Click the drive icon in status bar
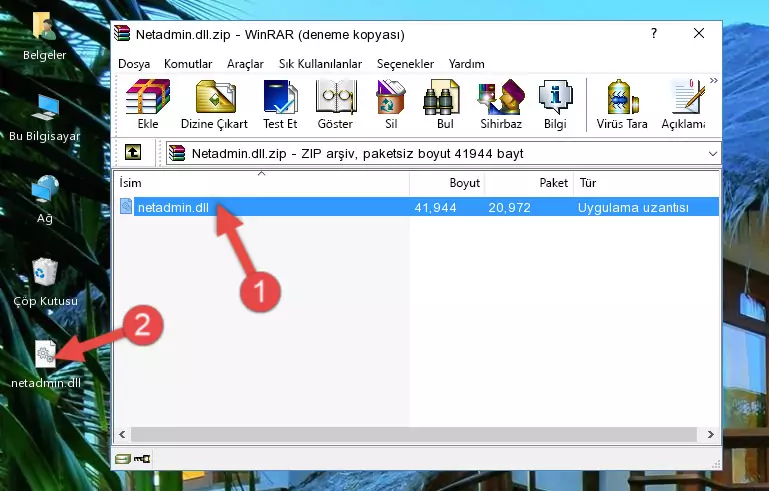769x491 pixels. coord(123,459)
